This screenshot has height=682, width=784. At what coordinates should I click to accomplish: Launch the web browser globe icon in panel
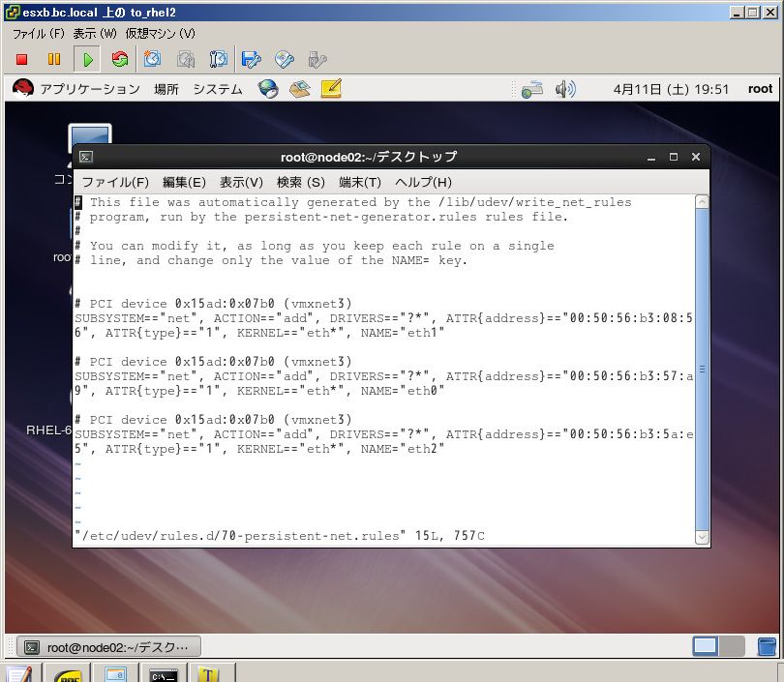(x=268, y=89)
